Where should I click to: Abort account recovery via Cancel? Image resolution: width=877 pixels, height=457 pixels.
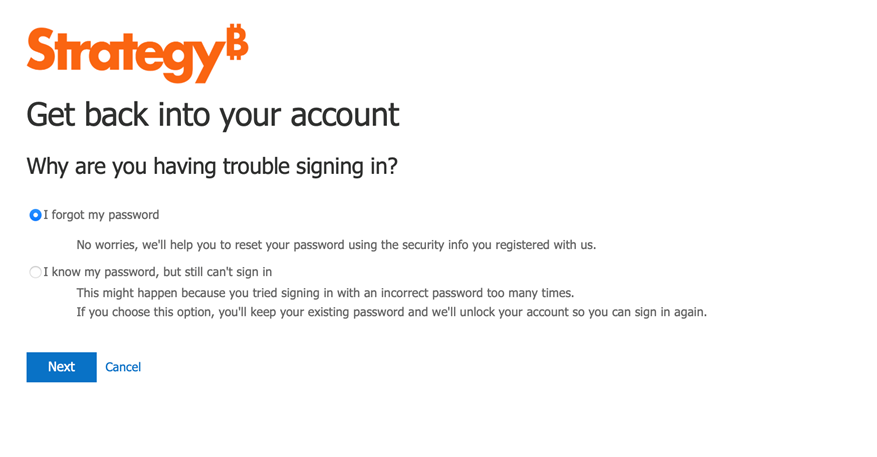[123, 367]
